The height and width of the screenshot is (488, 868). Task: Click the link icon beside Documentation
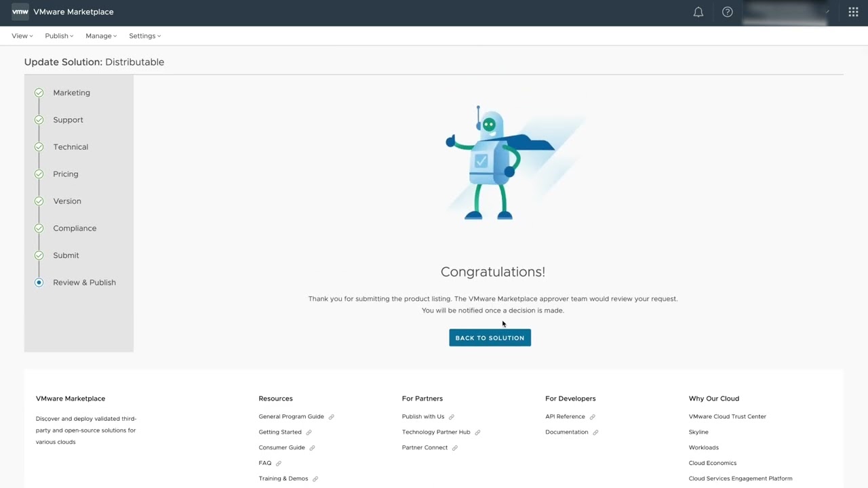(x=595, y=432)
